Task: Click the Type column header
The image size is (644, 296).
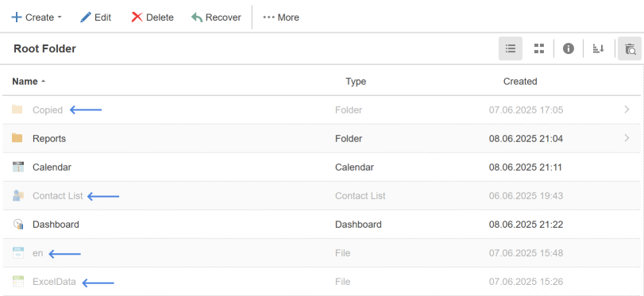Action: [x=356, y=81]
